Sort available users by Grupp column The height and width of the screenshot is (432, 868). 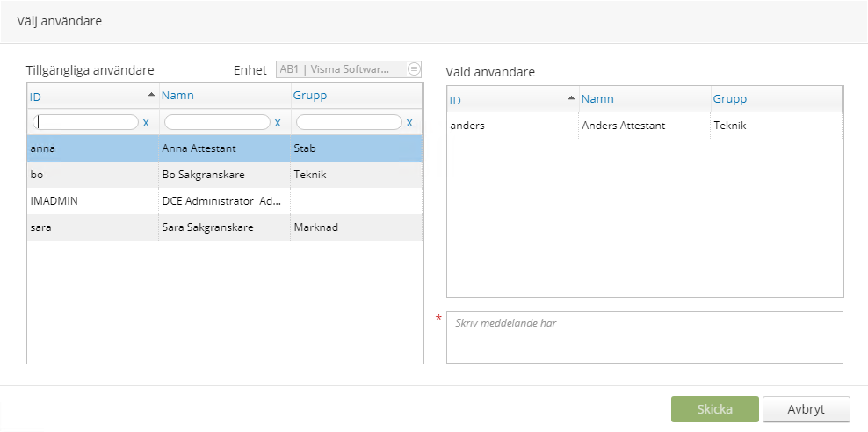(310, 95)
